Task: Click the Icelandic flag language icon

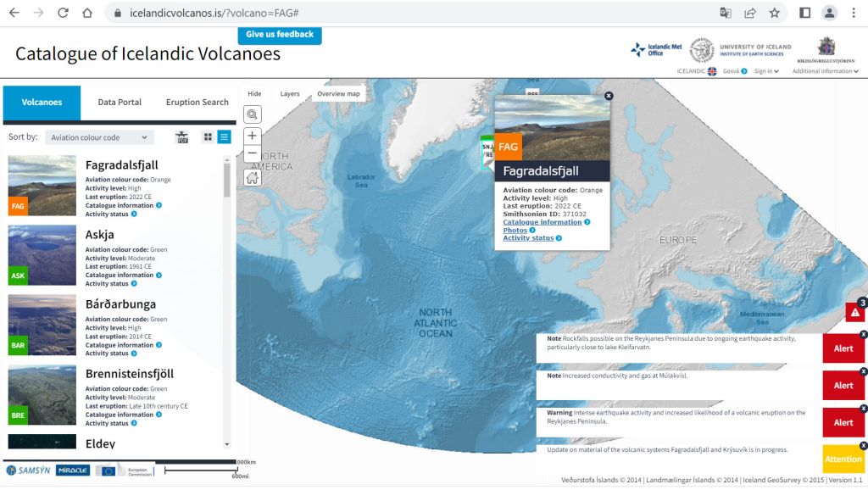Action: pyautogui.click(x=712, y=71)
